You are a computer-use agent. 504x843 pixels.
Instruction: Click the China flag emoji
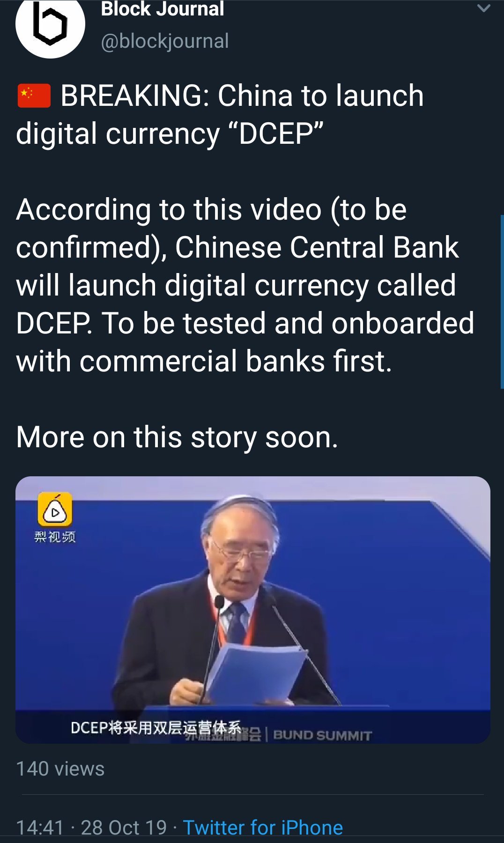pyautogui.click(x=34, y=96)
